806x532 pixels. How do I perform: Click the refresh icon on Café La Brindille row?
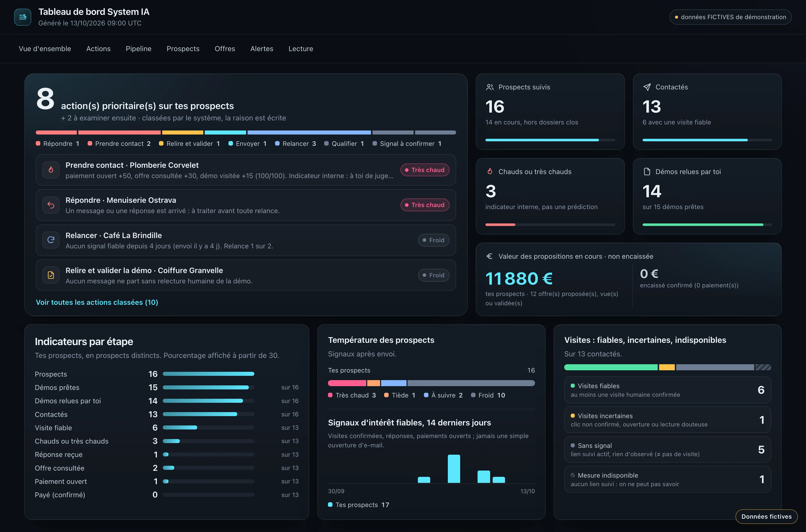pos(51,240)
